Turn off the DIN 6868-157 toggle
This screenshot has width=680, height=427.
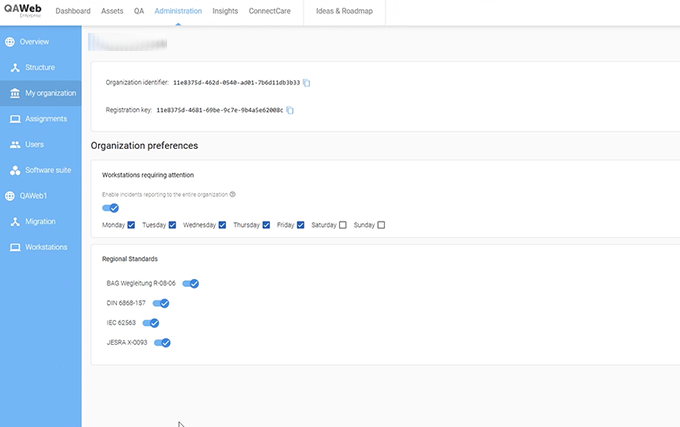pos(161,303)
